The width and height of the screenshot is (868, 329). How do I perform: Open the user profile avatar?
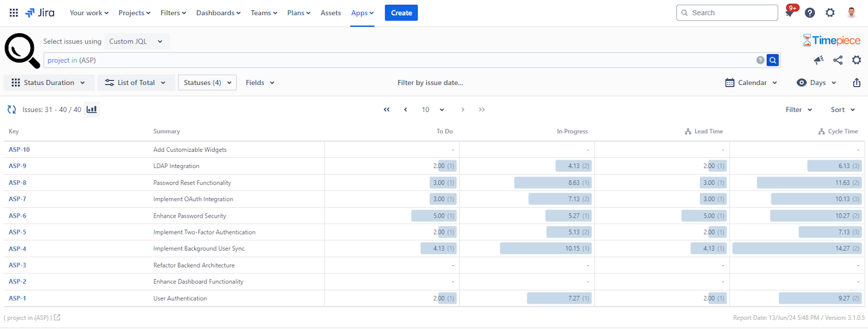(852, 13)
